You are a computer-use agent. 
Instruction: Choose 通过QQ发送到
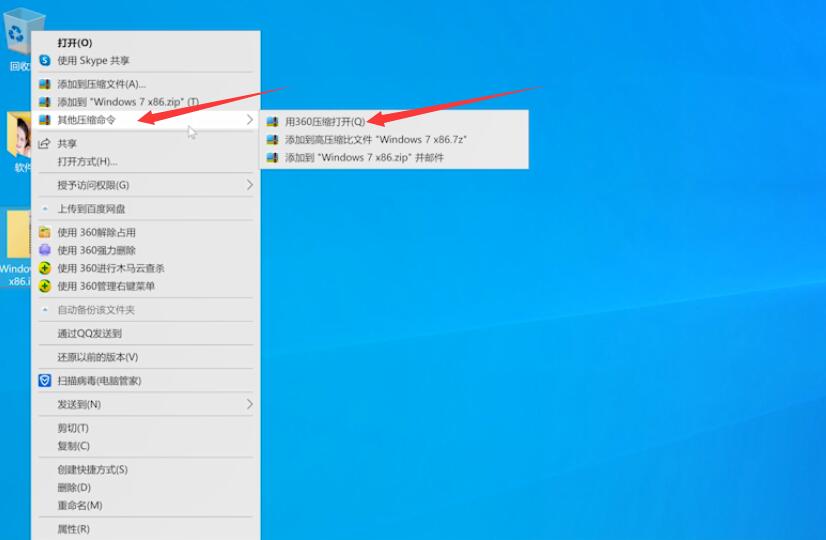(145, 333)
